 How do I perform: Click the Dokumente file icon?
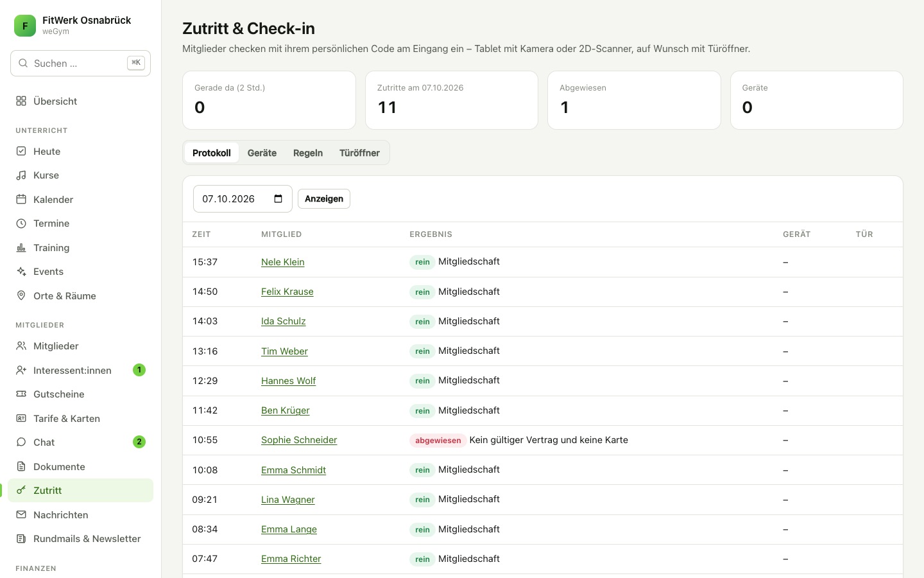[x=21, y=466]
